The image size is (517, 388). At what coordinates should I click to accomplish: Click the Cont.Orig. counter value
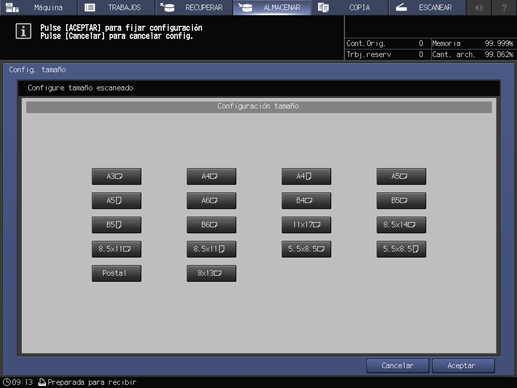point(421,43)
